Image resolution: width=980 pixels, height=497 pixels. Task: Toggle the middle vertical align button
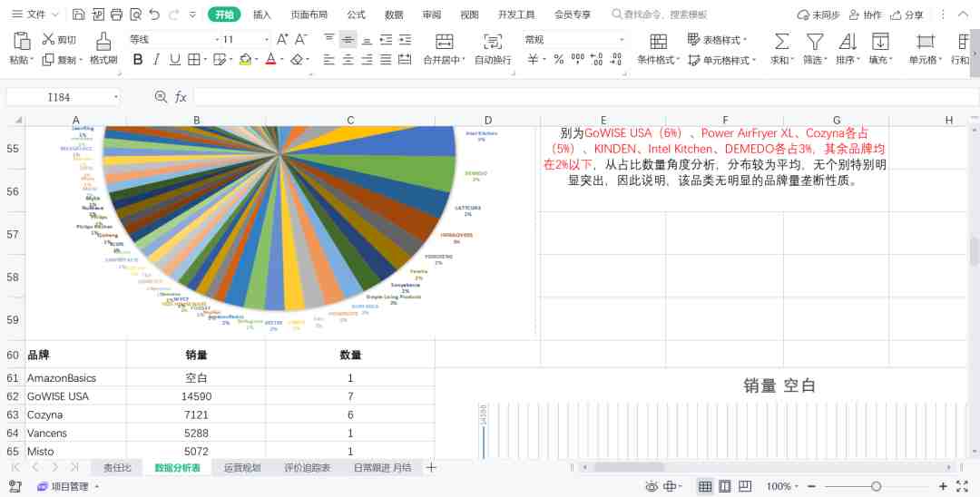point(348,39)
